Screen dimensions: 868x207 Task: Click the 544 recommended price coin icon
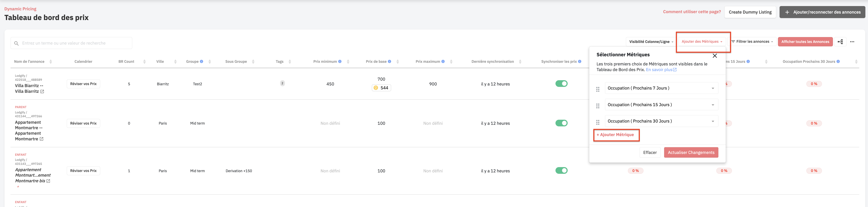(376, 88)
